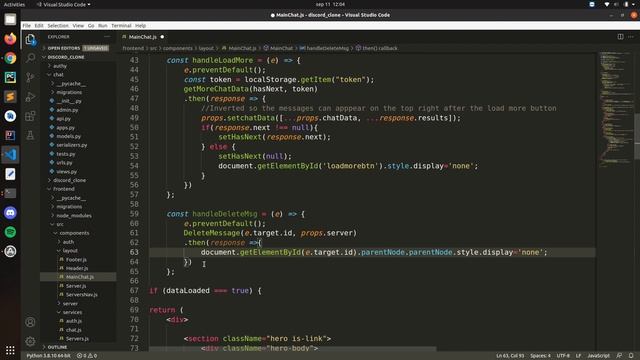Open the Explorer view in activity bar

[x=30, y=39]
